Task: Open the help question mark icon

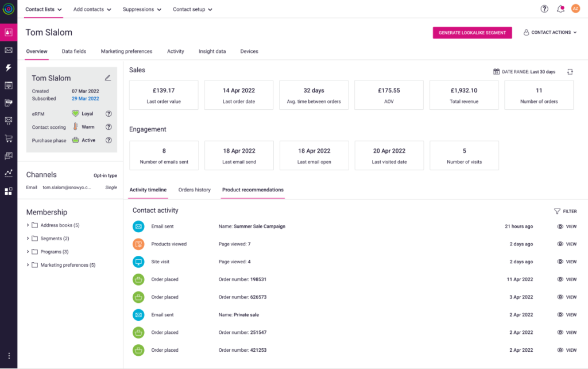Action: [543, 9]
